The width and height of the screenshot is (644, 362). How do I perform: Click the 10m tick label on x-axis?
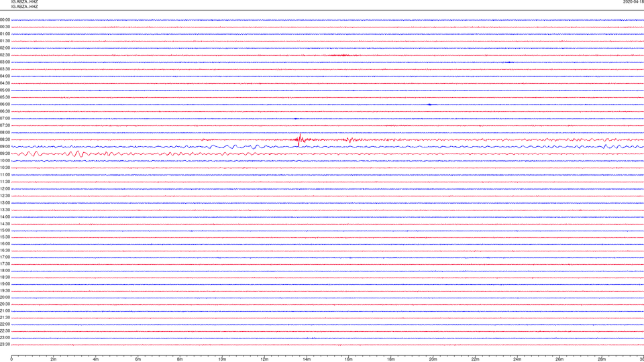point(222,359)
